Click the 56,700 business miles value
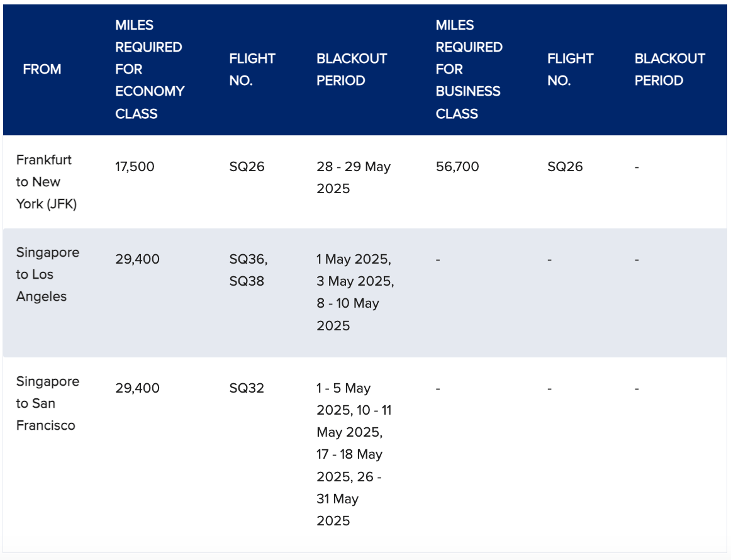Image resolution: width=731 pixels, height=560 pixels. point(457,167)
